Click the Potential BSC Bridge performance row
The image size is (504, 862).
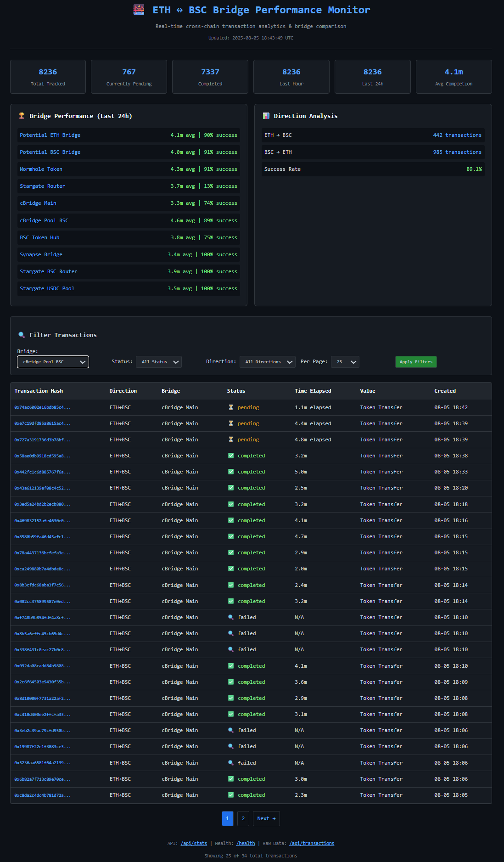tap(129, 152)
